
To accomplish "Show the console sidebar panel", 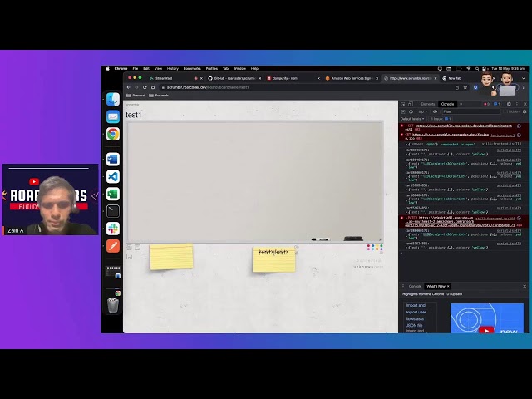I will [403, 111].
